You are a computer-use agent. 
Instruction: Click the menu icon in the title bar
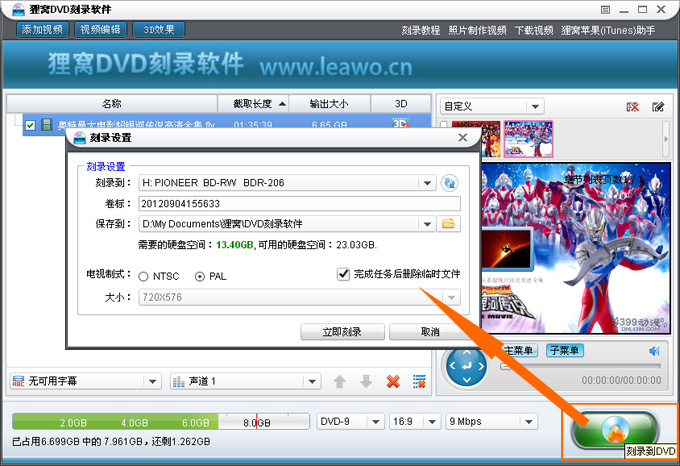(x=605, y=10)
